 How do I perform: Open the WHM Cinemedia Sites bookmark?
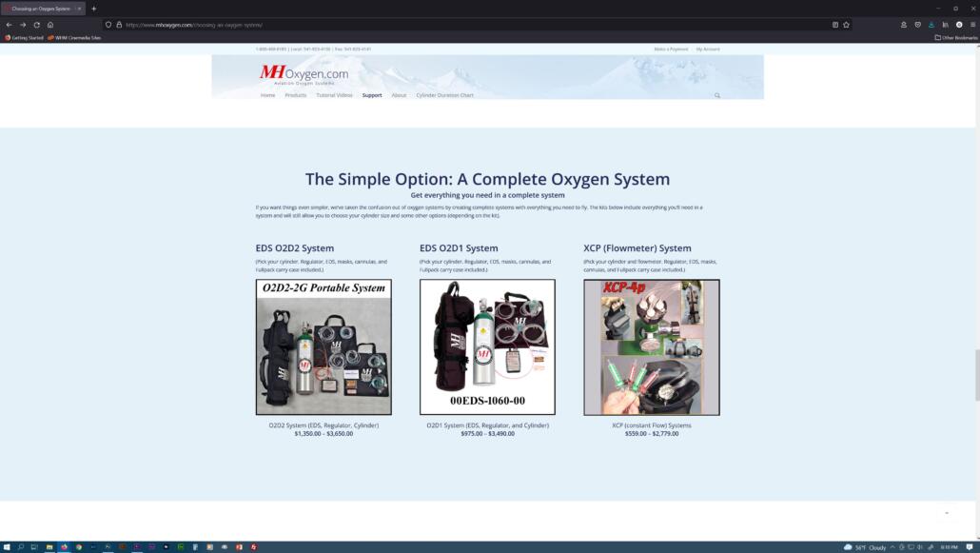coord(74,37)
